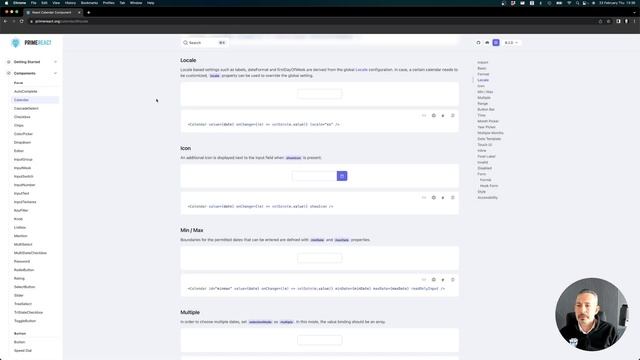The image size is (640, 360).
Task: Jump to Range in page outline
Action: (x=482, y=104)
